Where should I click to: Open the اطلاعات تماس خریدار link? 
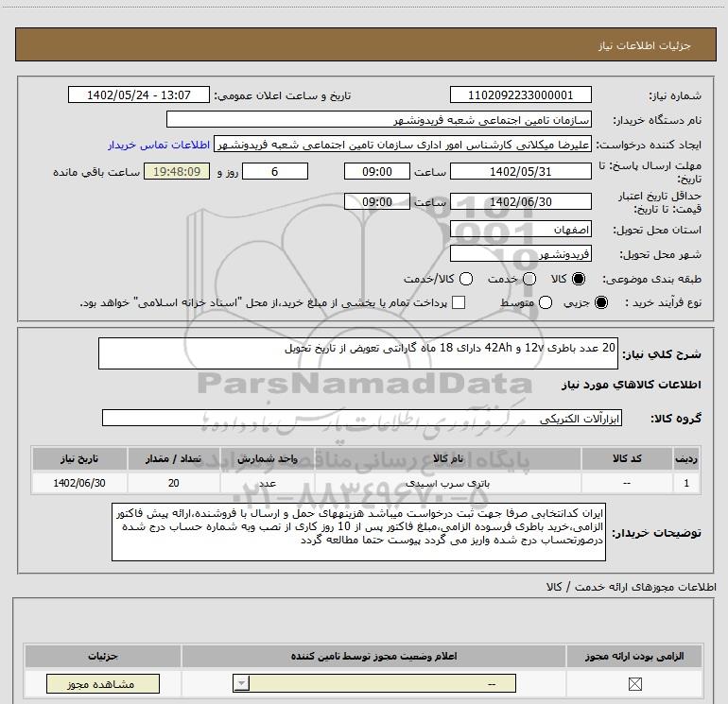click(x=159, y=145)
